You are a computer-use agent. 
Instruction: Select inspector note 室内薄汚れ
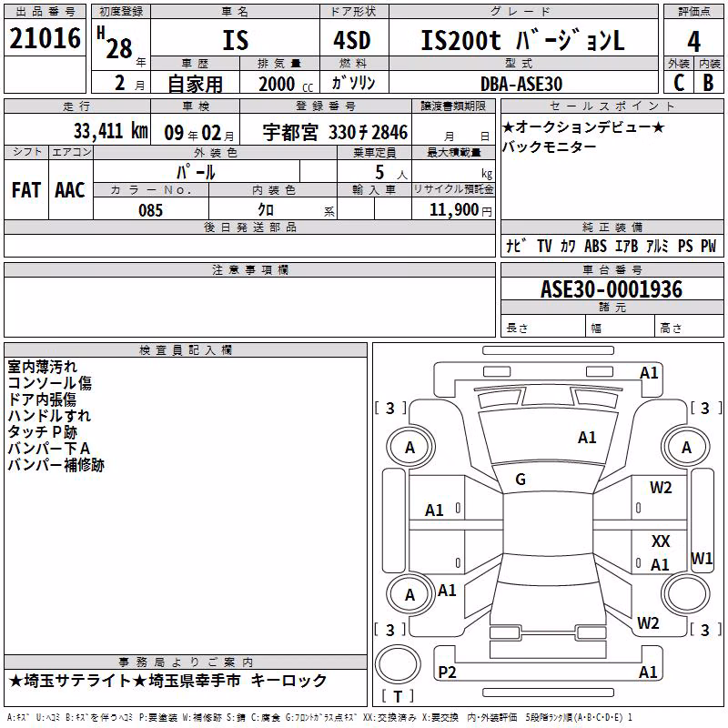pyautogui.click(x=42, y=367)
